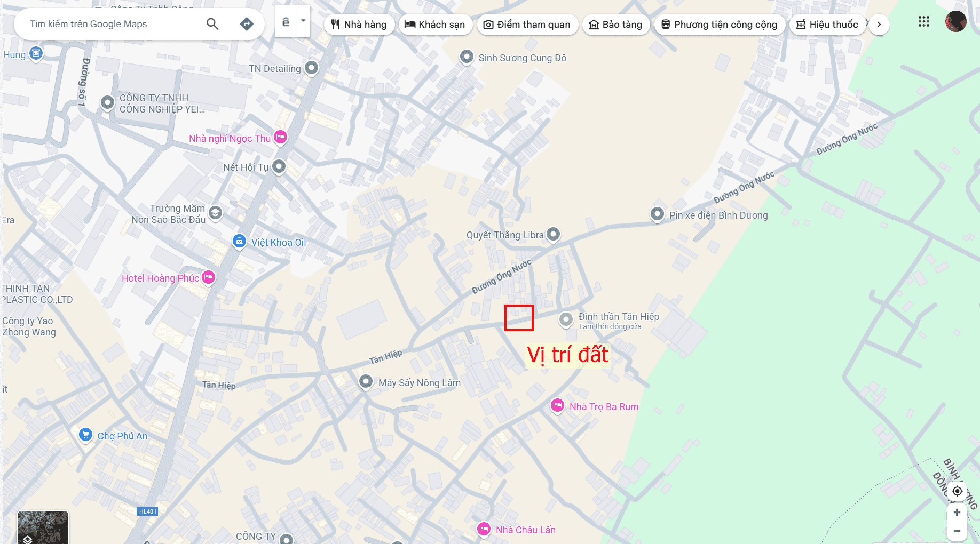Click the my location target button

coord(957,491)
